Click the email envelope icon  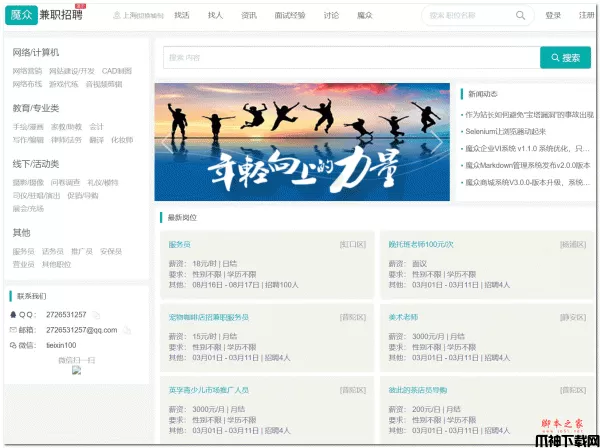tap(15, 329)
